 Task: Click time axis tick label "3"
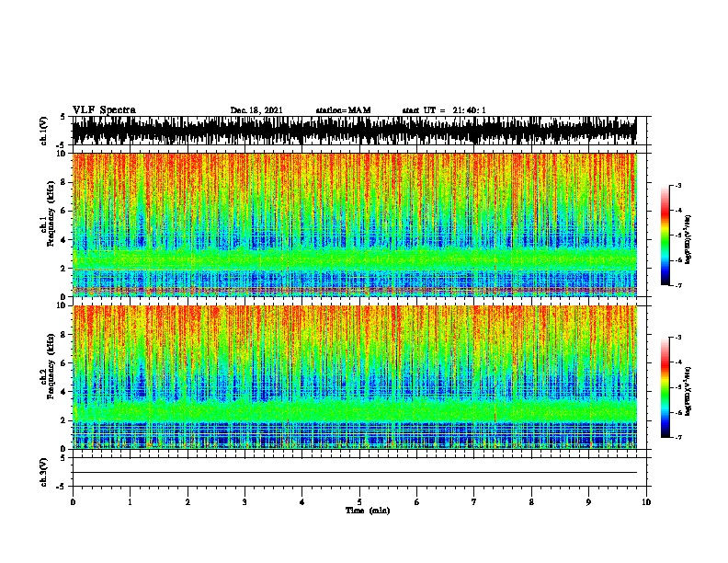[245, 501]
